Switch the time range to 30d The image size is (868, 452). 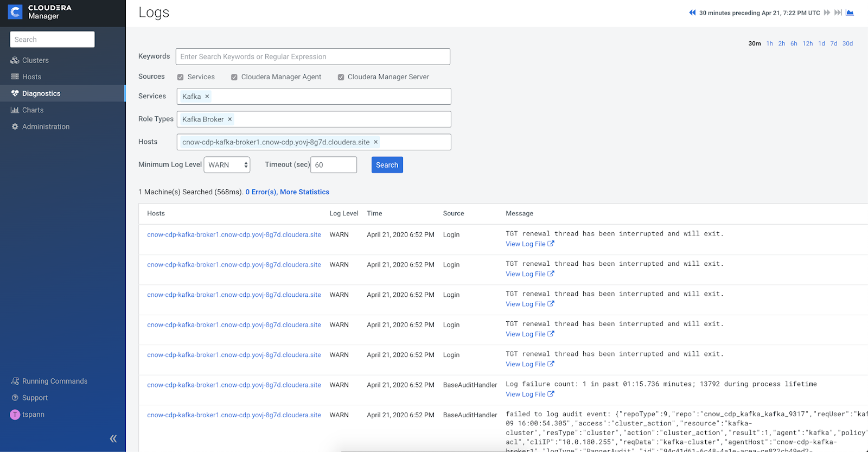click(x=847, y=43)
